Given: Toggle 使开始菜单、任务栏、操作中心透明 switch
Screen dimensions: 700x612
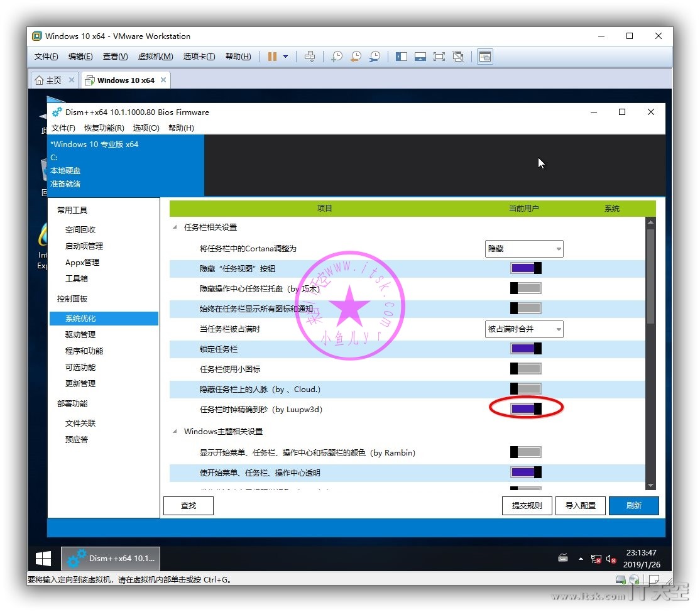Looking at the screenshot, I should coord(526,473).
